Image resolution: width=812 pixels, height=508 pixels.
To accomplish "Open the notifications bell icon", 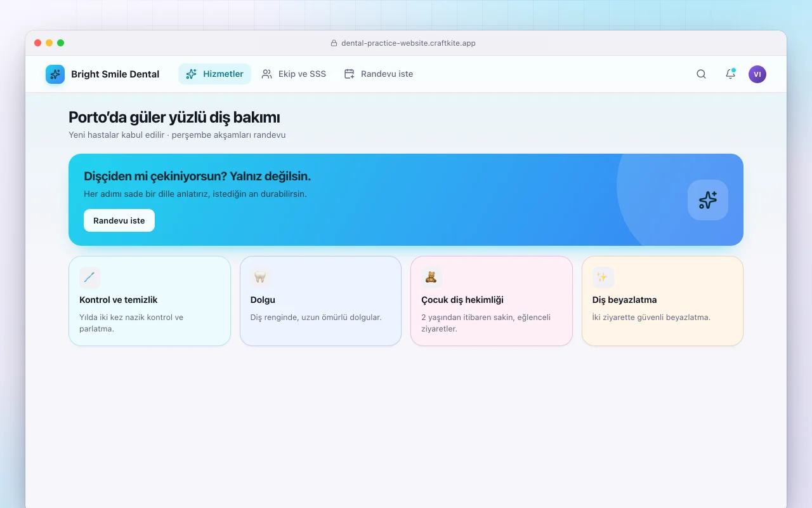I will [x=730, y=74].
